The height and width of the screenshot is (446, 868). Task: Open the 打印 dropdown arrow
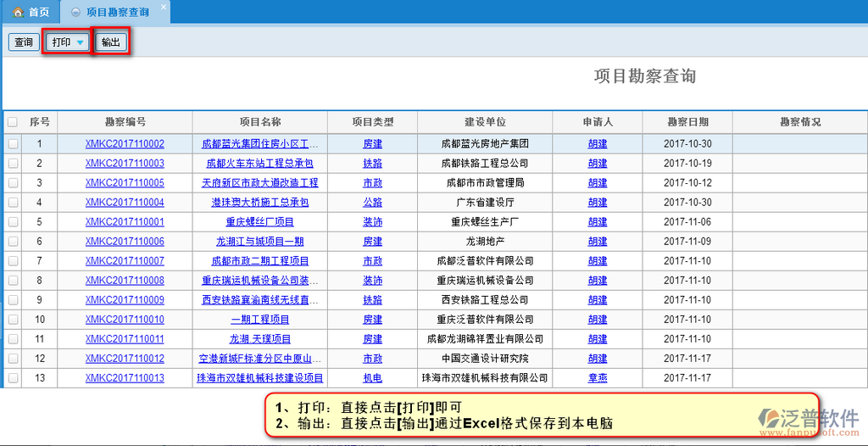tap(80, 42)
